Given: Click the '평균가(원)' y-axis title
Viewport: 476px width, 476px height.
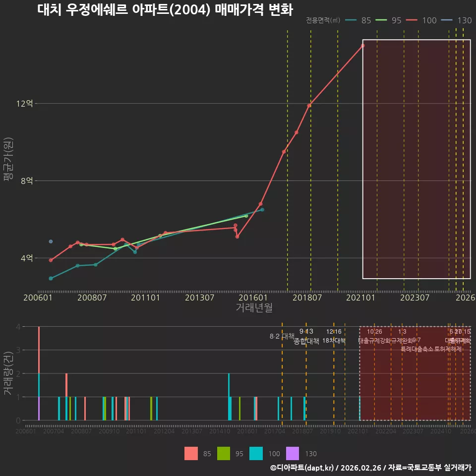Looking at the screenshot, I should click(8, 159).
